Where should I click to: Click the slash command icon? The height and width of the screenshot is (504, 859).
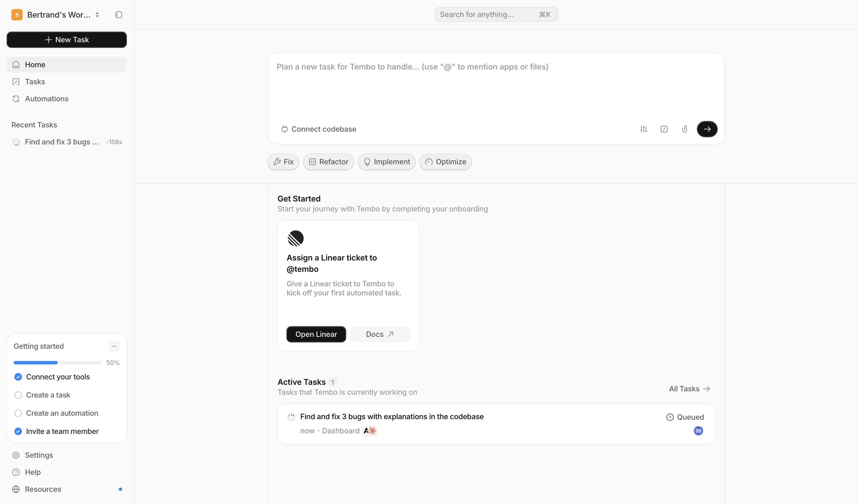click(x=664, y=129)
